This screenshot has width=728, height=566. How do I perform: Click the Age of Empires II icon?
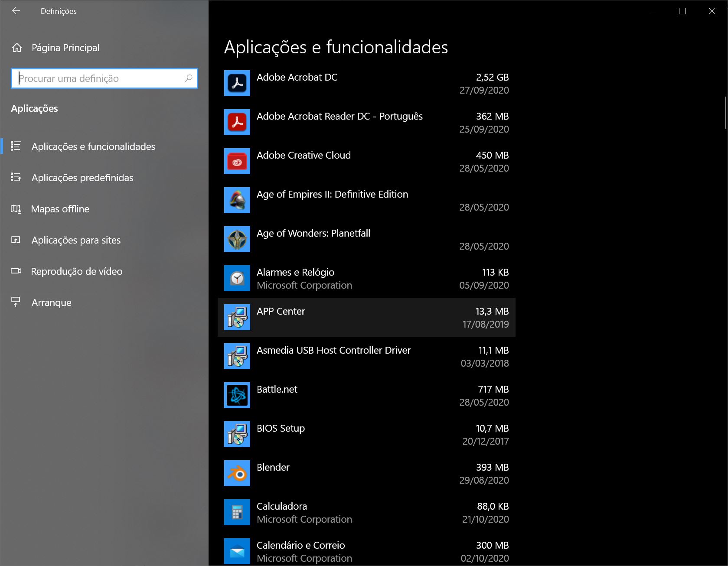click(237, 200)
